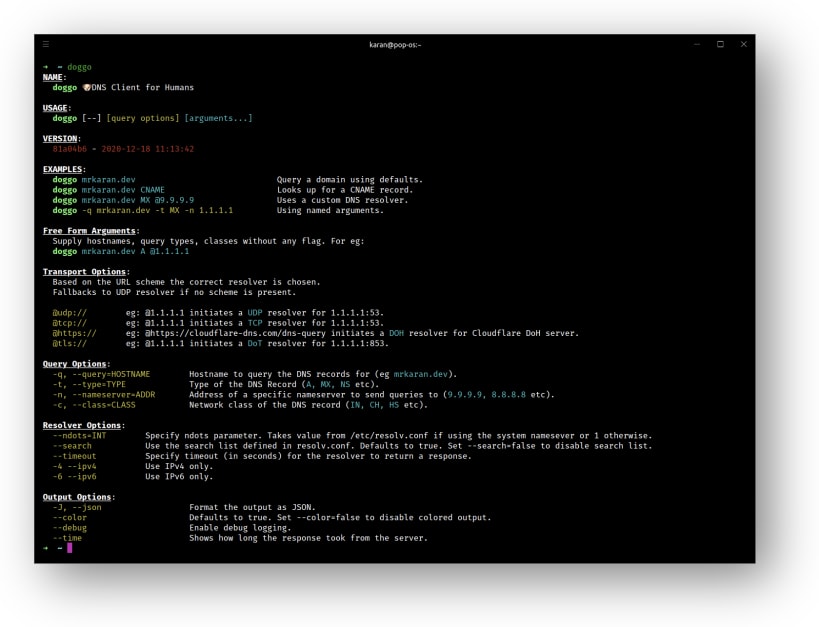819x627 pixels.
Task: Maximize the terminal window
Action: pyautogui.click(x=720, y=44)
